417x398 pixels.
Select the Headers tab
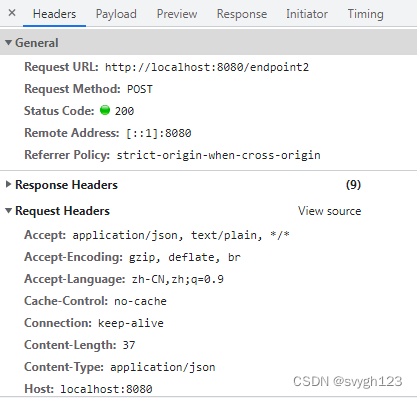54,14
